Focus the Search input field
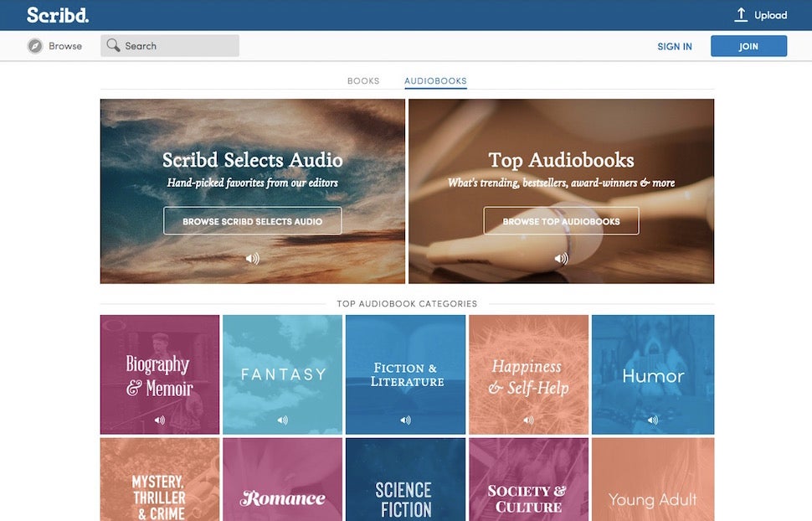Viewport: 812px width, 521px height. coord(170,45)
